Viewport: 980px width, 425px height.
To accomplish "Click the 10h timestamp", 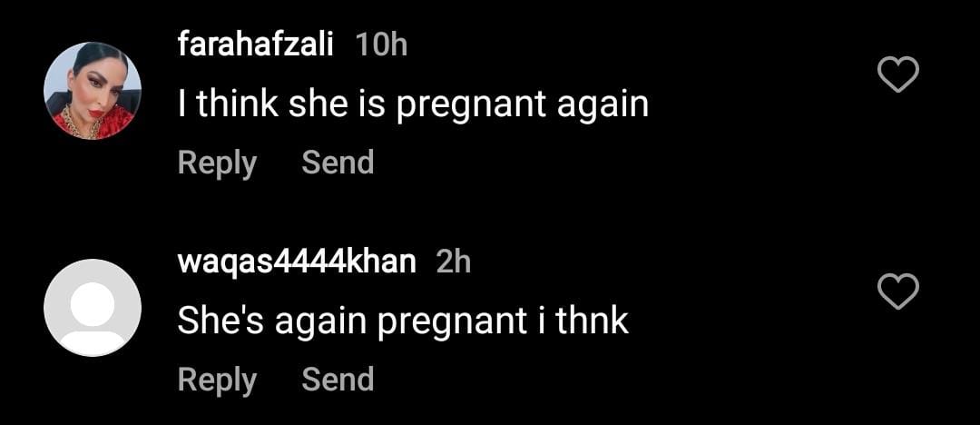I will 380,45.
